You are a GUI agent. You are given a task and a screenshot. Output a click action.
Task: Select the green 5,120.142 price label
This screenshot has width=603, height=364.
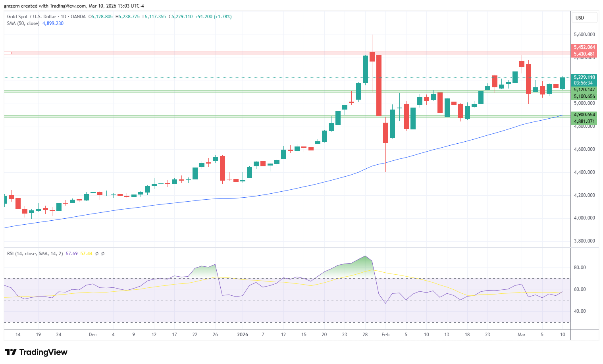tap(584, 90)
